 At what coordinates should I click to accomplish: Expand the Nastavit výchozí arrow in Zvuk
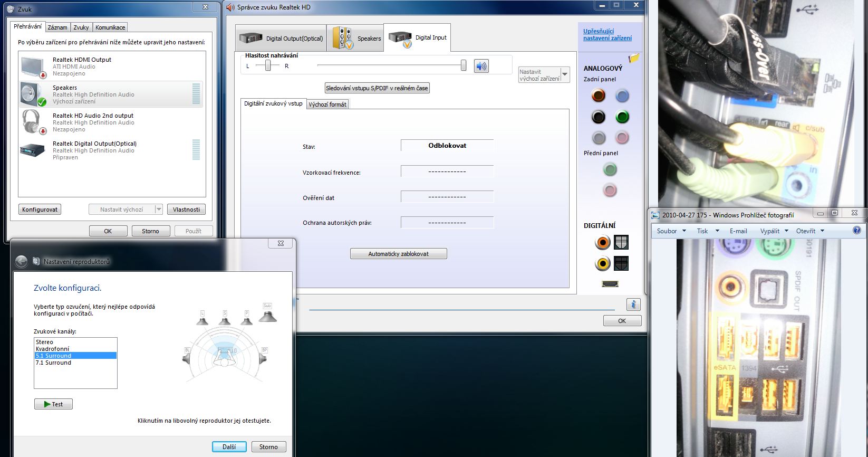(x=159, y=210)
